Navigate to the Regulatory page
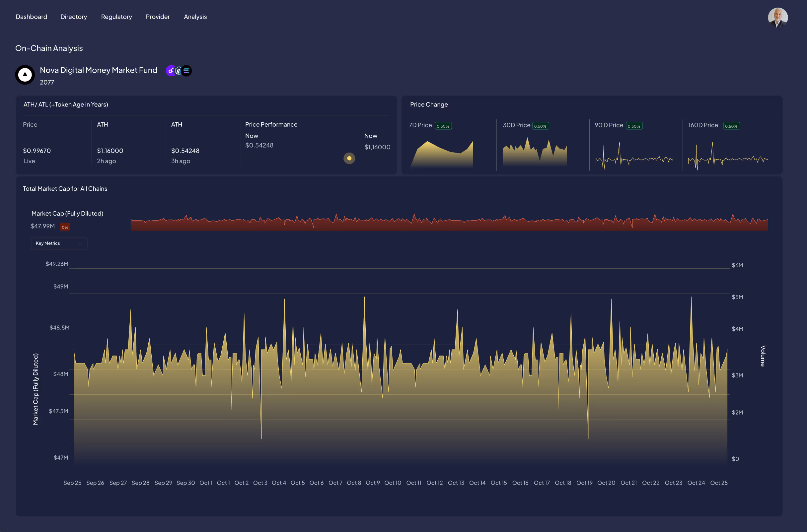Image resolution: width=807 pixels, height=532 pixels. [x=116, y=17]
